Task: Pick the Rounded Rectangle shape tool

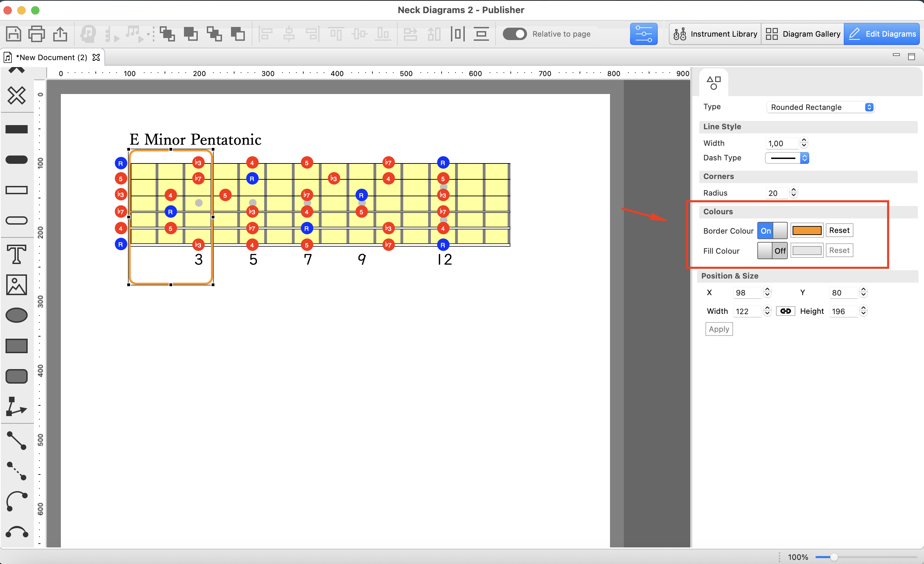Action: click(x=17, y=376)
